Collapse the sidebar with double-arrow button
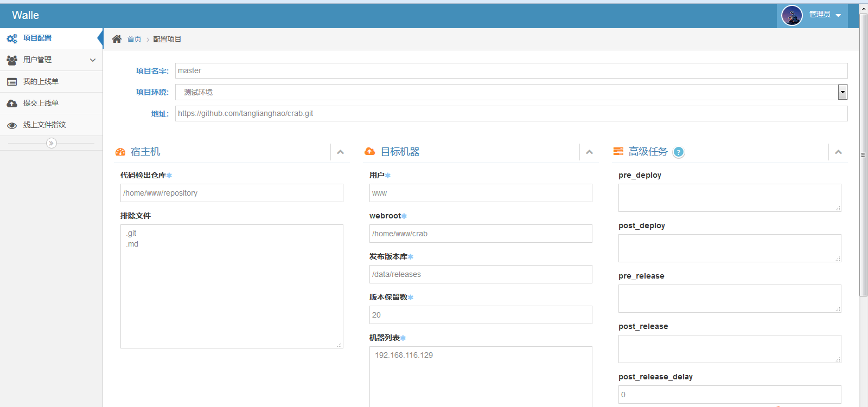 pos(52,143)
